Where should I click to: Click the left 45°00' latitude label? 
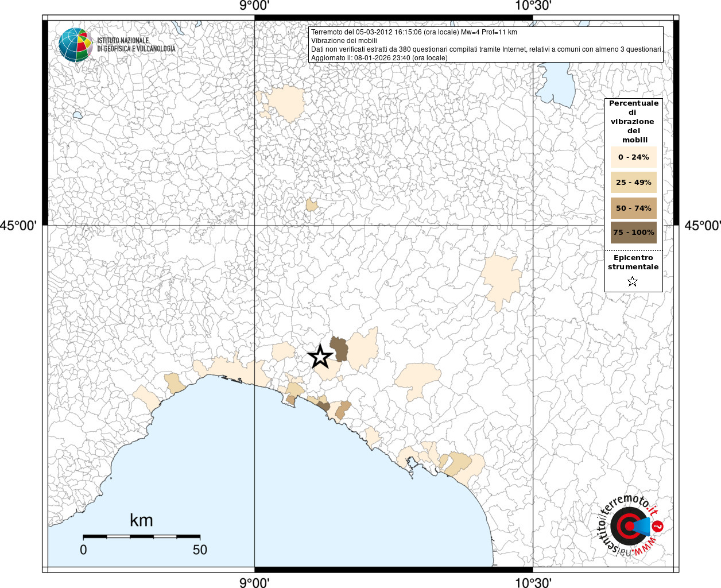point(18,226)
